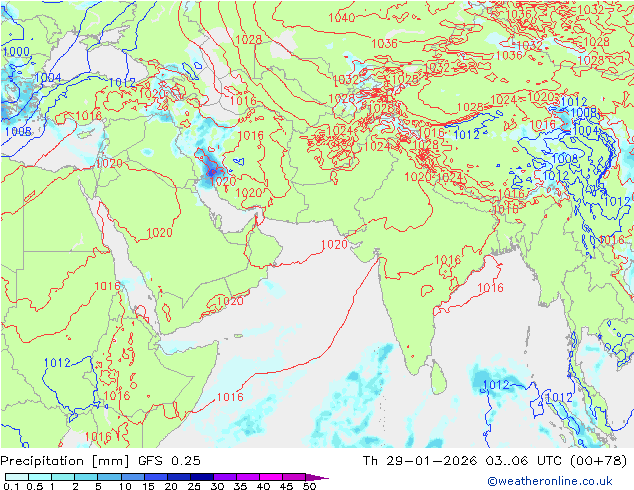Viewport: 634px width, 490px height.
Task: Click the purple arrow tip at the legend's end
Action: [x=317, y=477]
